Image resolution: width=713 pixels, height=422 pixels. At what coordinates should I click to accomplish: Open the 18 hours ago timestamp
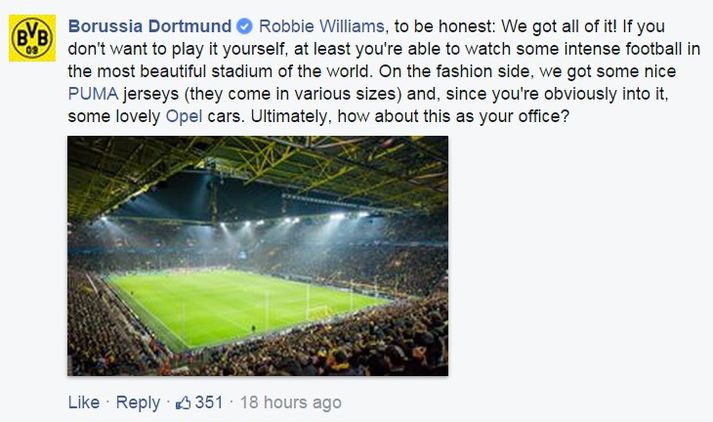[x=291, y=402]
